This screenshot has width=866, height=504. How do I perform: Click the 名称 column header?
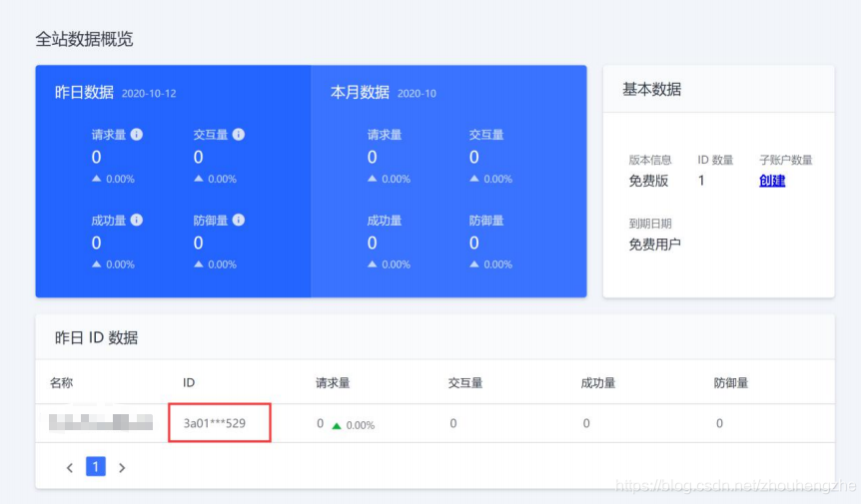point(61,382)
